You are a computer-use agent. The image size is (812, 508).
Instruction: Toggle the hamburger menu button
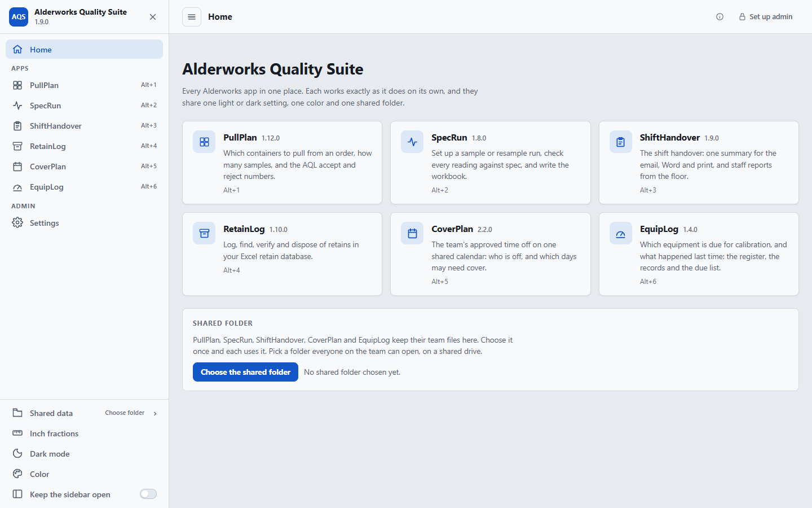click(x=192, y=17)
